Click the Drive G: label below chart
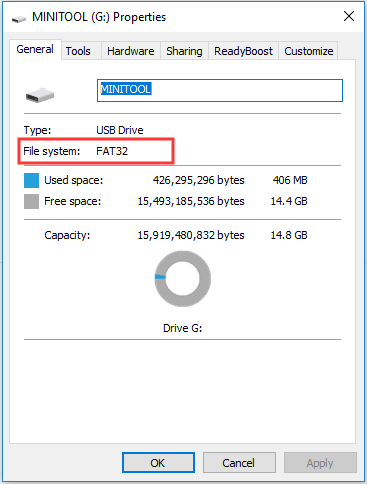 point(182,328)
